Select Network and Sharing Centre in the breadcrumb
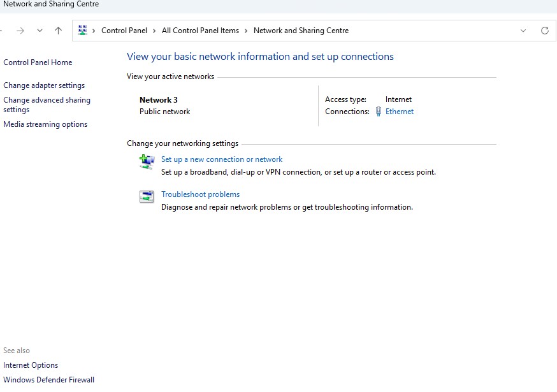Screen dimensions: 557x392 pyautogui.click(x=301, y=31)
